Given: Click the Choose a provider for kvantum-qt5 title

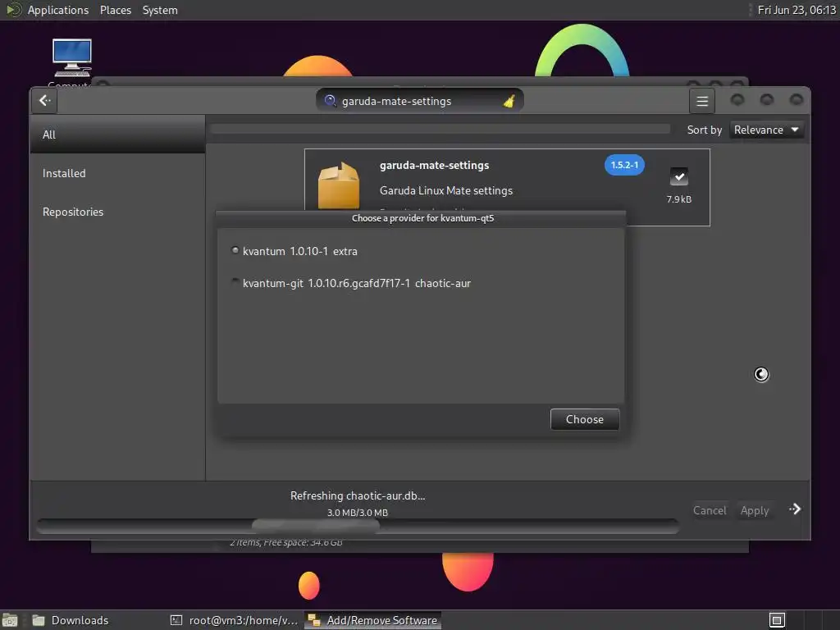Looking at the screenshot, I should [422, 218].
